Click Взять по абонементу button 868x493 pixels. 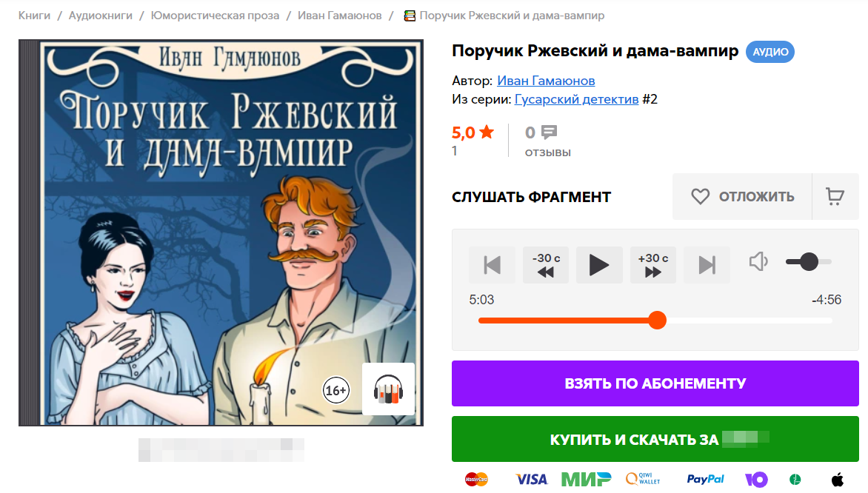(655, 383)
